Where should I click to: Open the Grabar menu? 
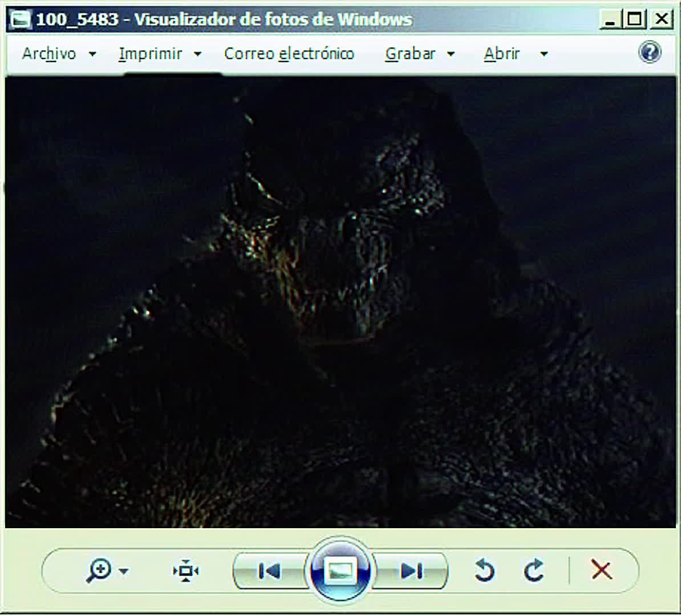(x=410, y=54)
